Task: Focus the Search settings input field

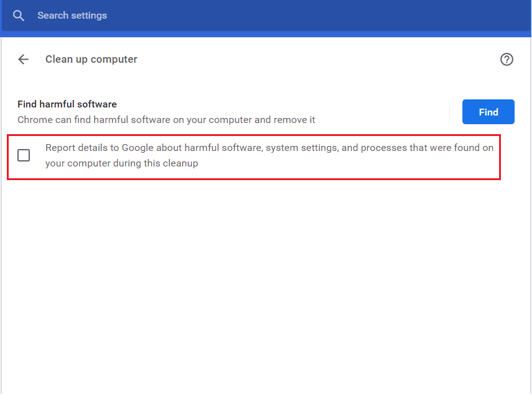Action: coord(186,16)
